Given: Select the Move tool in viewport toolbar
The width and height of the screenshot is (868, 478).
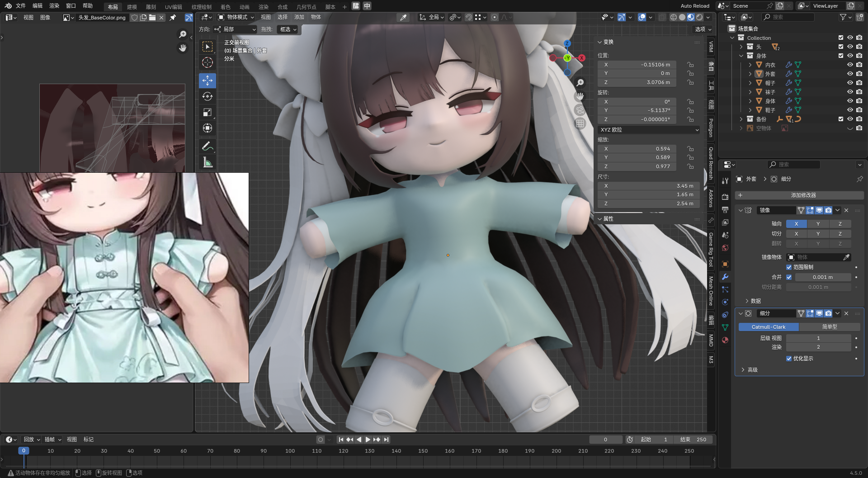Looking at the screenshot, I should [x=208, y=80].
